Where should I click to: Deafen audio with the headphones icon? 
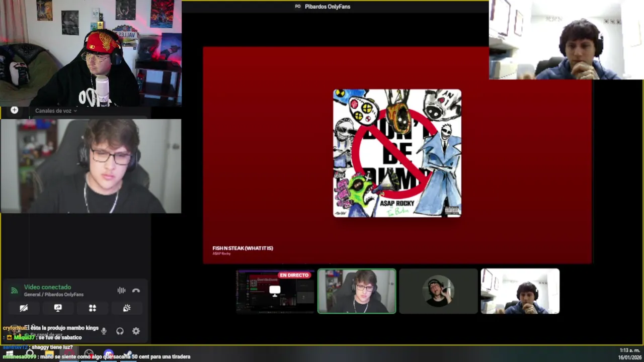120,331
